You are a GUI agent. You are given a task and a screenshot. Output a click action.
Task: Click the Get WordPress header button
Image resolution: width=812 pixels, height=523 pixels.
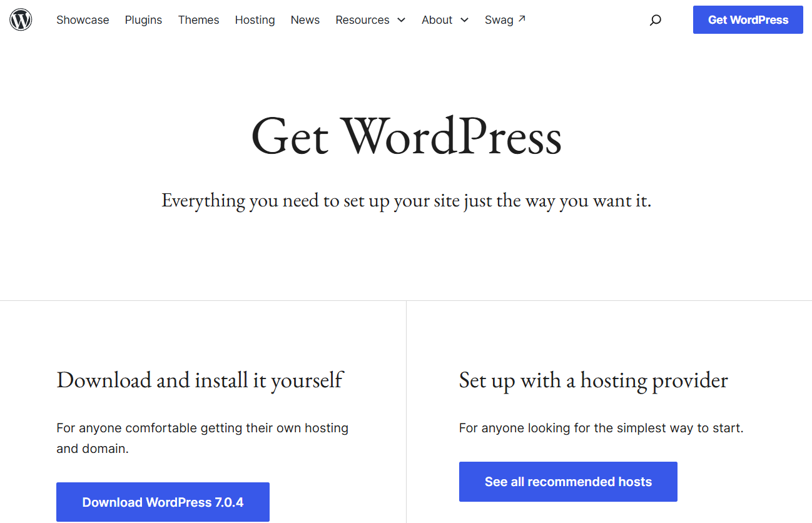tap(748, 20)
